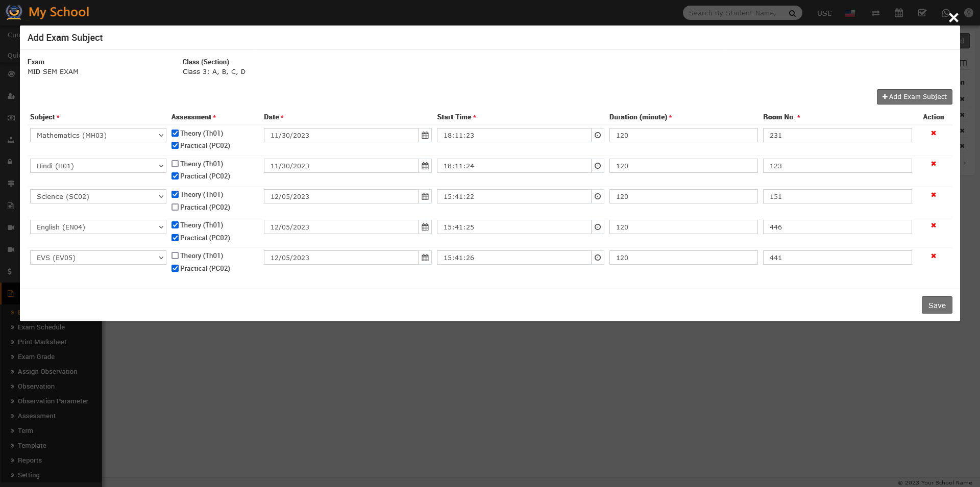The image size is (980, 487).
Task: Open Exam Schedule in sidebar menu
Action: tap(41, 327)
